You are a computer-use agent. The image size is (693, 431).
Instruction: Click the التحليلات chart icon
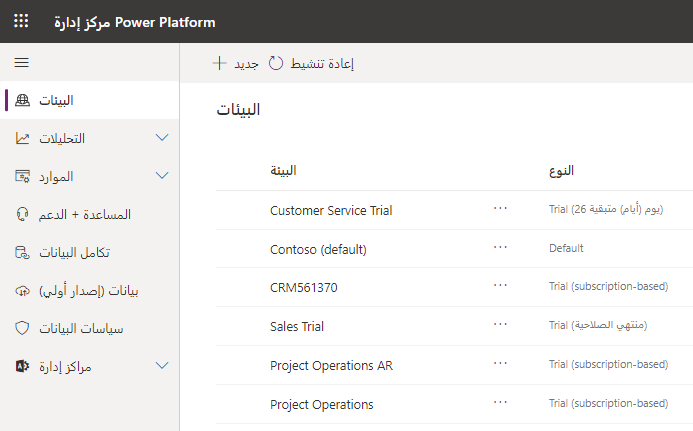pos(23,138)
